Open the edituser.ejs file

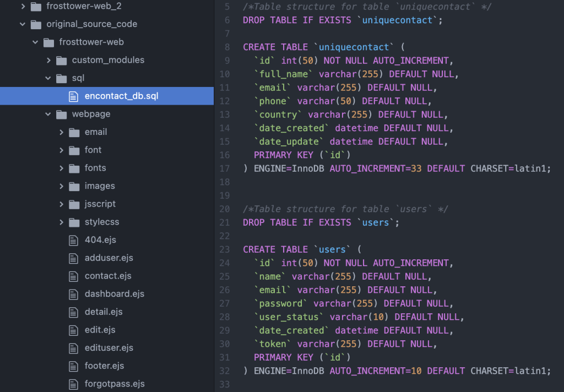109,348
